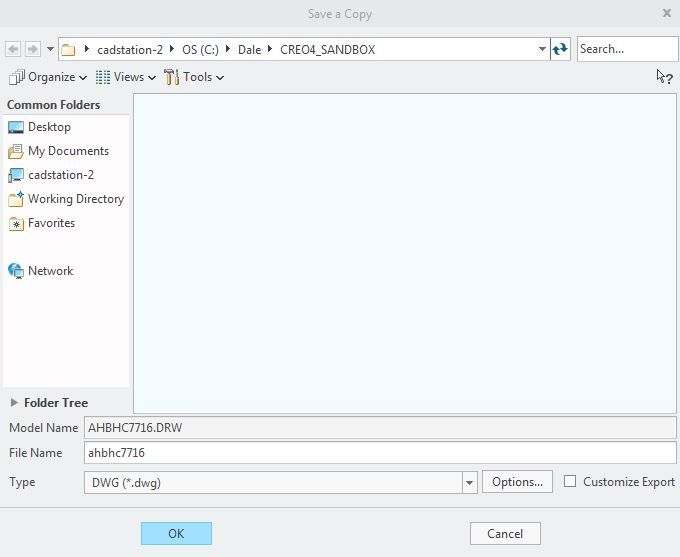Select Dale in the path breadcrumb
The width and height of the screenshot is (680, 557).
click(x=249, y=50)
